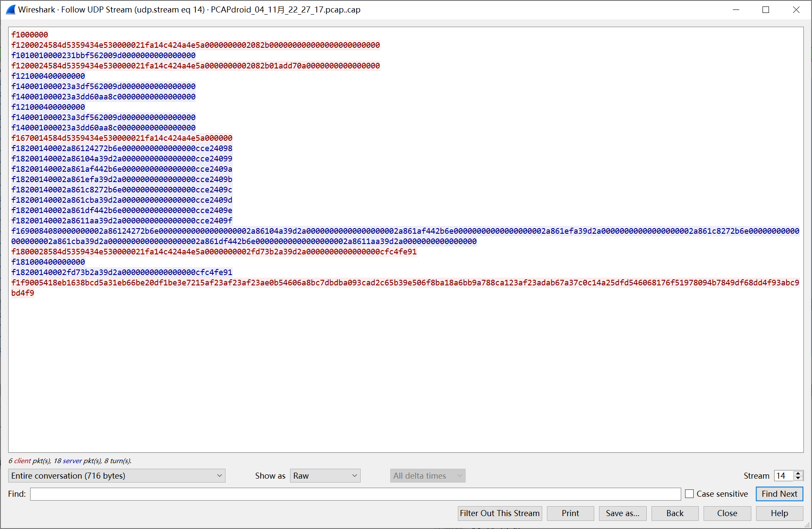
Task: Click the red line ending in 0000cfc4fe91 starting f1800028
Action: click(x=214, y=252)
